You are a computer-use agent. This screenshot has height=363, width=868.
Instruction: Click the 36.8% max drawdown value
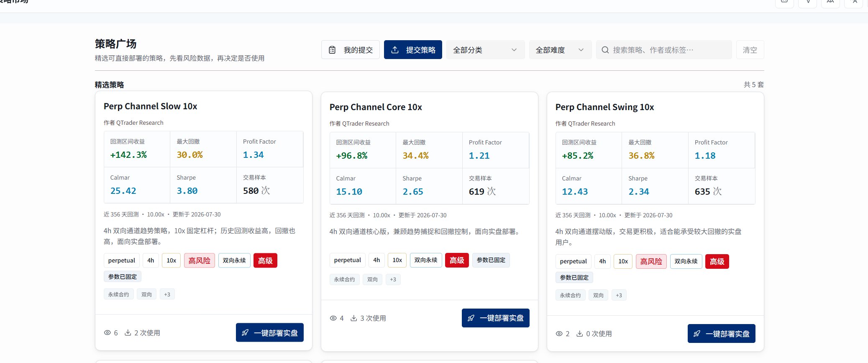pyautogui.click(x=641, y=156)
